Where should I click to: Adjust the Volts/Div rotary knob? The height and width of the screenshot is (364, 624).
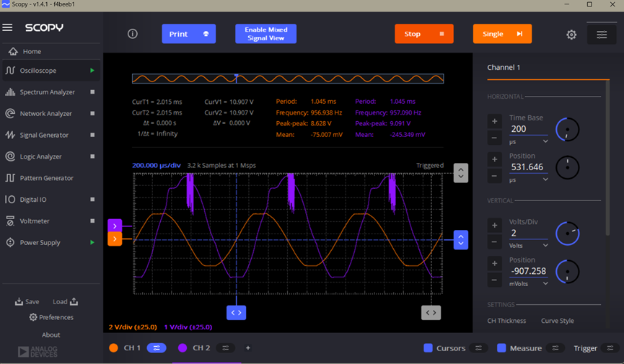click(x=568, y=234)
